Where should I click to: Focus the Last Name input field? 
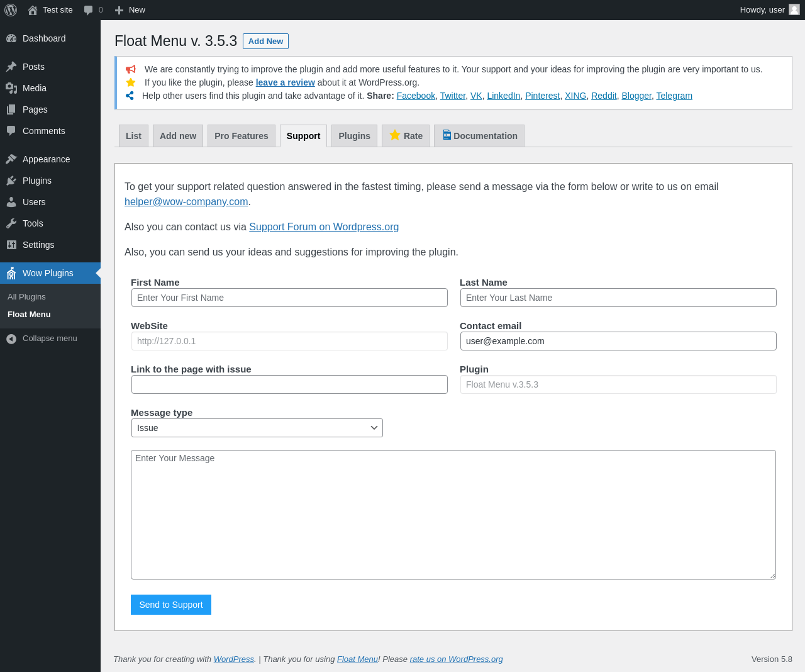click(618, 298)
